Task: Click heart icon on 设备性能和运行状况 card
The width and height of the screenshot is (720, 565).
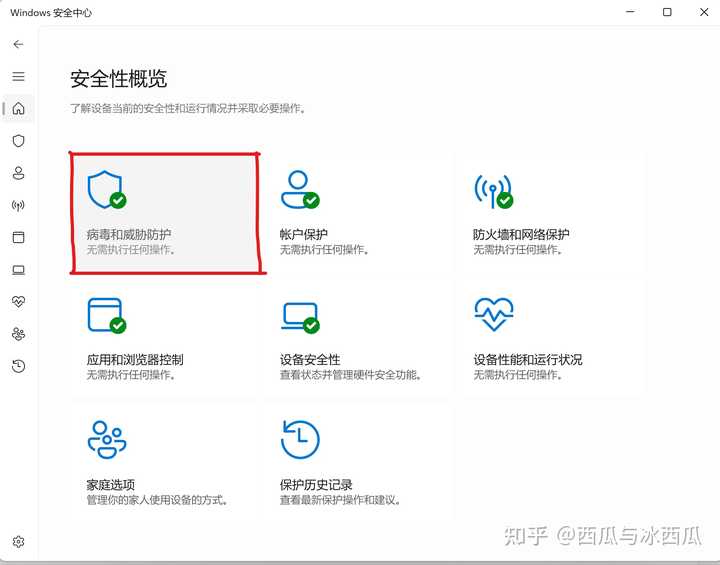Action: (x=494, y=315)
